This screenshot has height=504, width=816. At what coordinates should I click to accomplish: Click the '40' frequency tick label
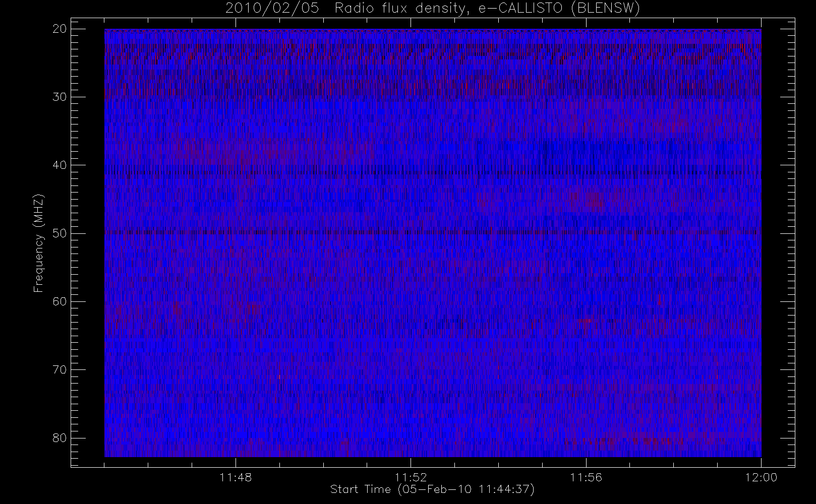pyautogui.click(x=60, y=165)
